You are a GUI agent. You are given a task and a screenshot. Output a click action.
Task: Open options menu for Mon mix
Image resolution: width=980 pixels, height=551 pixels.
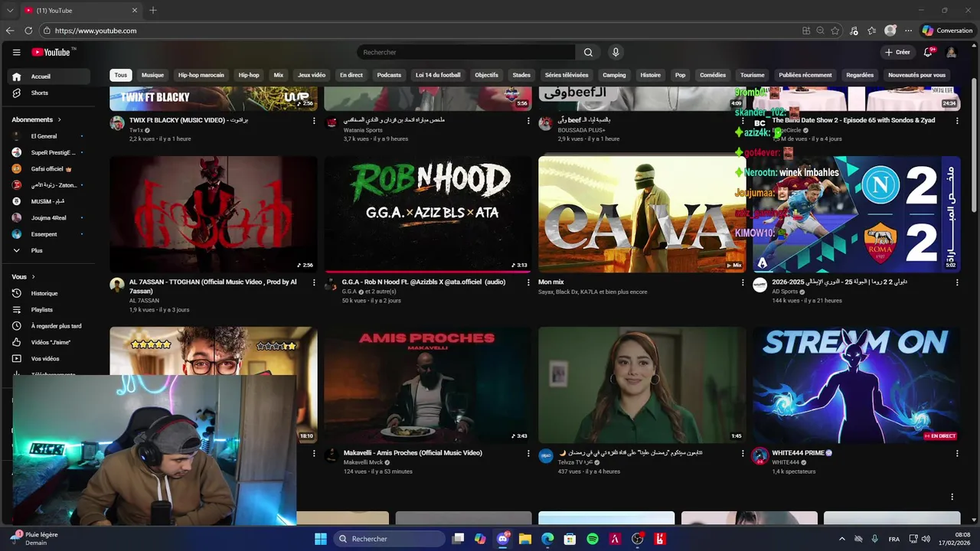[743, 282]
